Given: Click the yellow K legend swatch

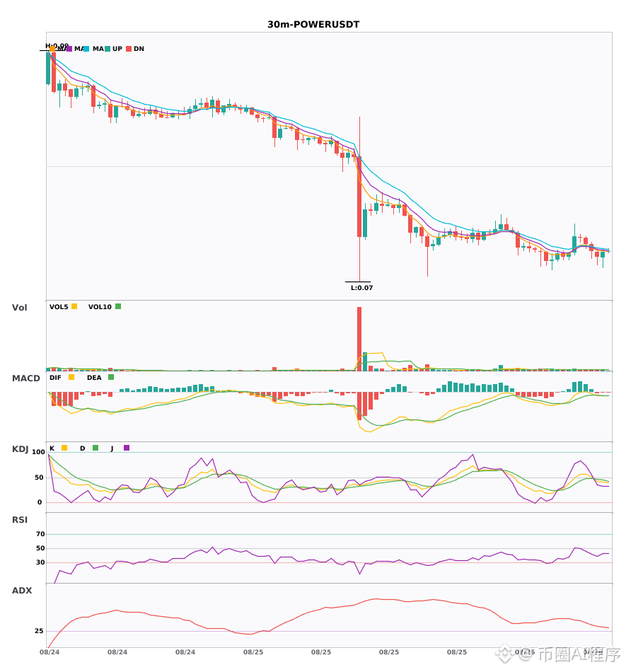Looking at the screenshot, I should (64, 448).
